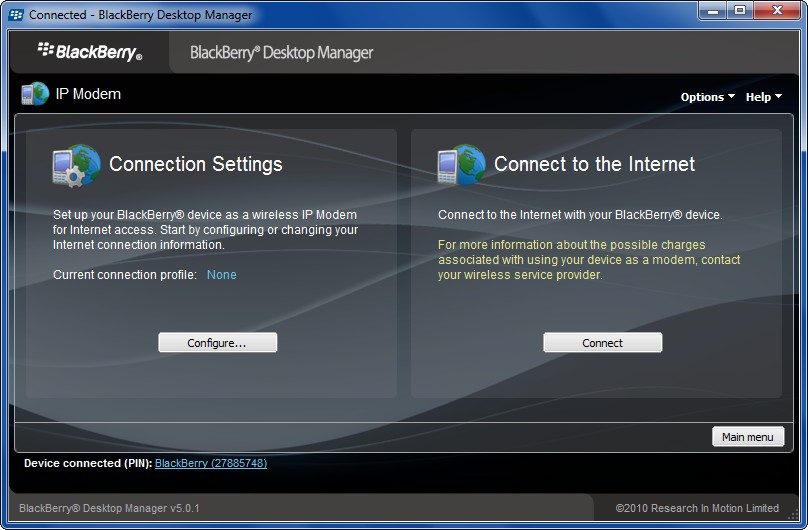Open the Options dropdown menu
The image size is (808, 530).
pos(708,97)
